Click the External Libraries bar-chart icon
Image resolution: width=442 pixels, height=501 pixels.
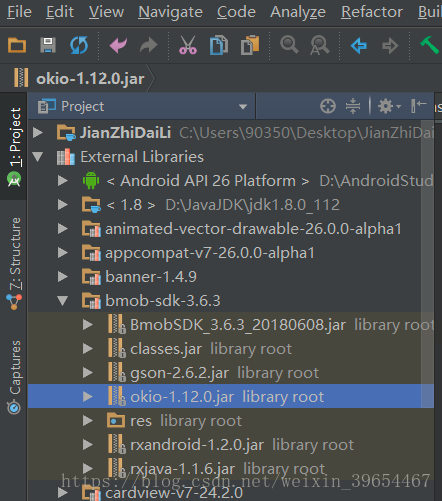(66, 157)
